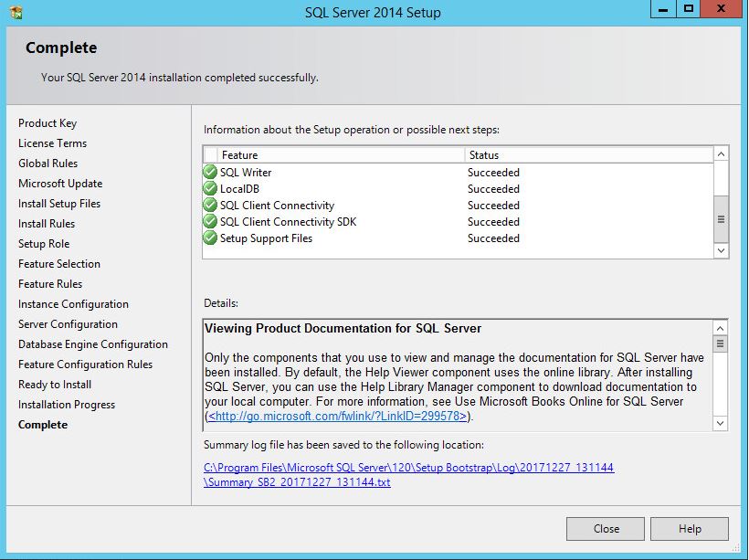Select the Global Rules step
The height and width of the screenshot is (560, 749).
[47, 164]
